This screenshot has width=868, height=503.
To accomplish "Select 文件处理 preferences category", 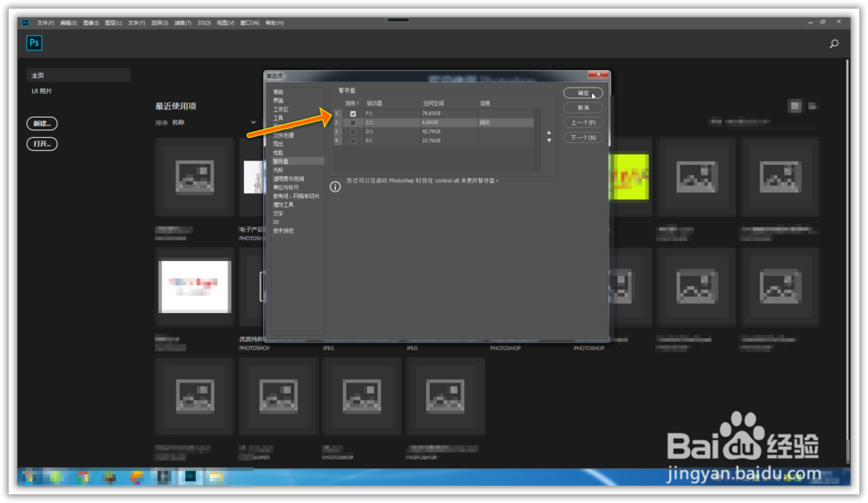I will click(283, 135).
